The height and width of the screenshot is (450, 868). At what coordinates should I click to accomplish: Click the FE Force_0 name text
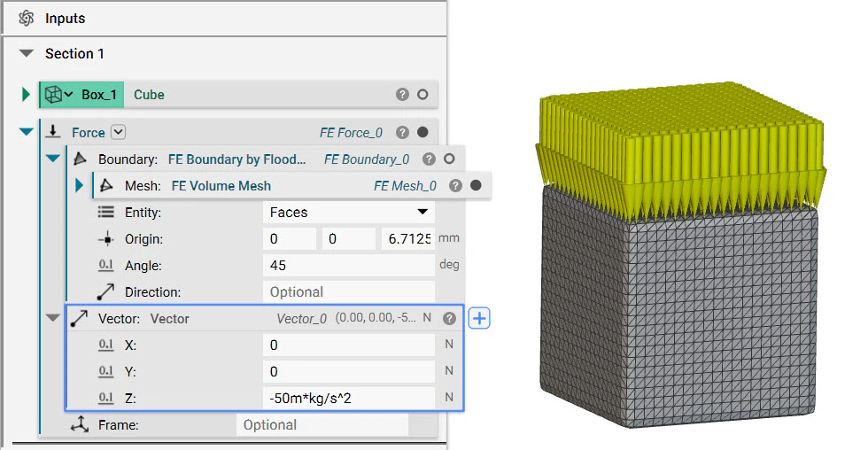(x=351, y=133)
